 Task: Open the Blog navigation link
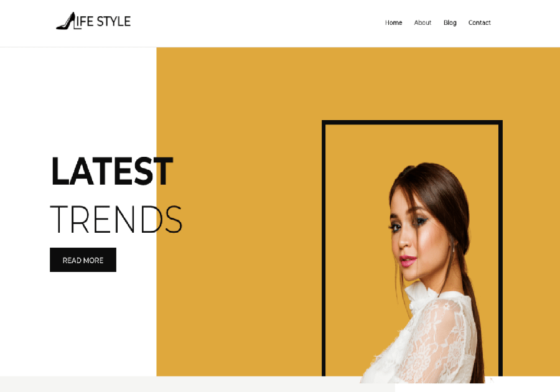pyautogui.click(x=450, y=22)
